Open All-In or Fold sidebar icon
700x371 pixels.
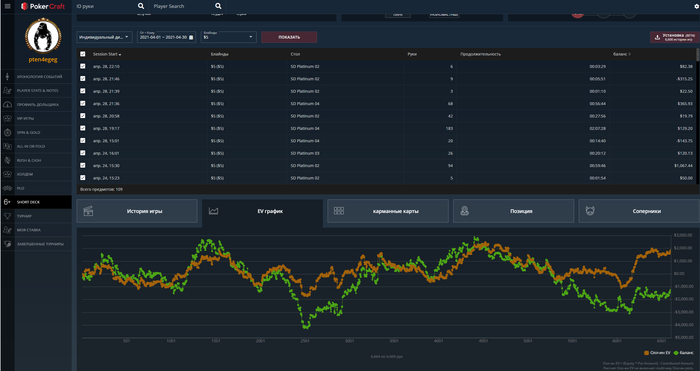[7, 146]
